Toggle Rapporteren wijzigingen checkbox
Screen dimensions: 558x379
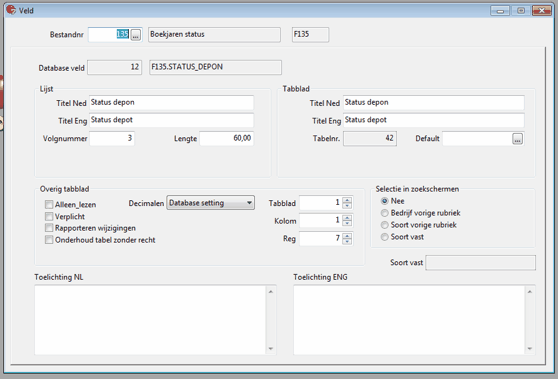(x=49, y=228)
